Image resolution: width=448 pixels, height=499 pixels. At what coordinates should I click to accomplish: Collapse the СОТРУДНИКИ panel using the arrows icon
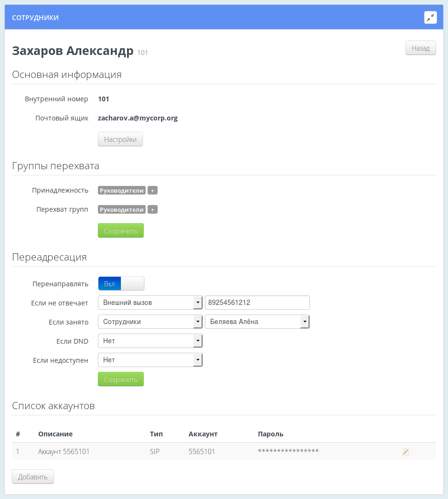pos(431,17)
